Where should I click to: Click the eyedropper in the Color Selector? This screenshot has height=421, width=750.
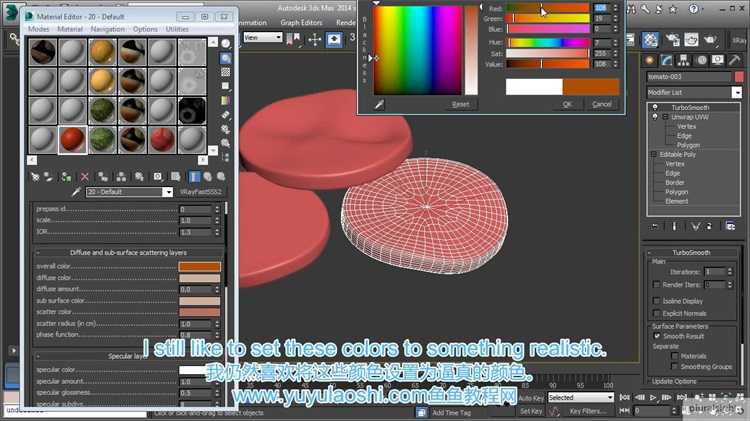coord(379,104)
